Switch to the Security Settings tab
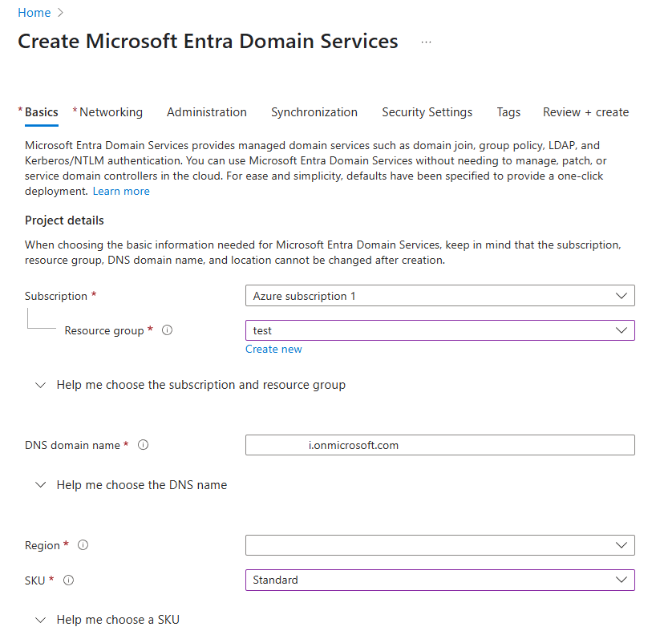672x635 pixels. coord(427,112)
